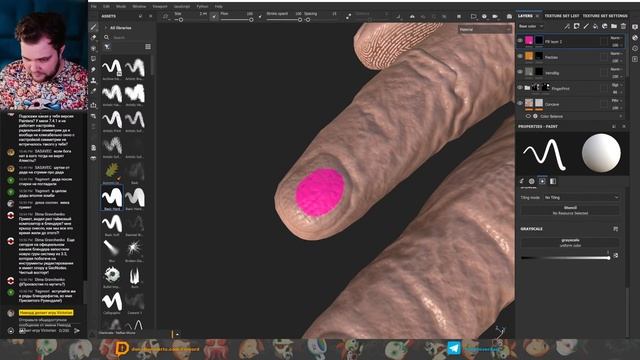Open stencil settings icon in Properties
This screenshot has width=640, height=360.
pos(542,181)
